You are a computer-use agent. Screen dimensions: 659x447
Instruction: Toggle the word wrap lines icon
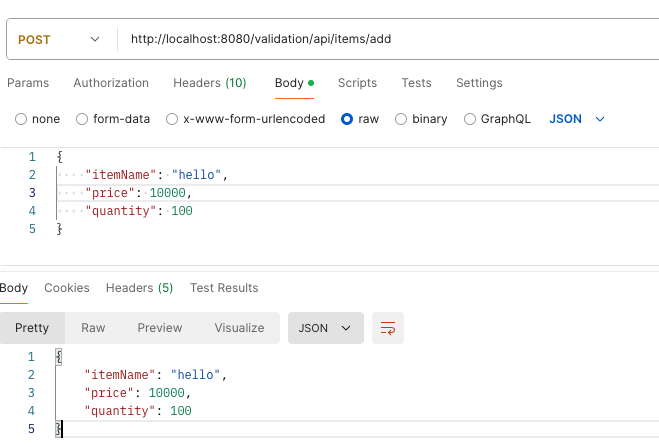click(x=388, y=328)
